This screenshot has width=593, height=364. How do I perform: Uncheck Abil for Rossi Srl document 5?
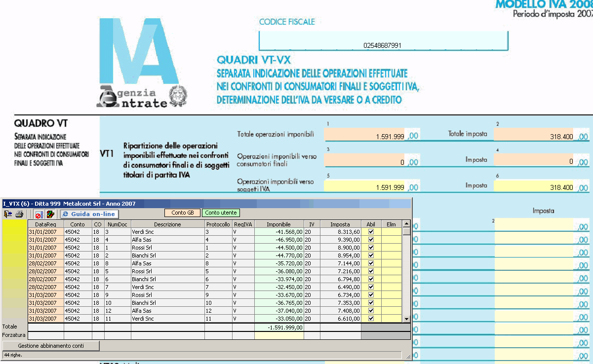371,271
